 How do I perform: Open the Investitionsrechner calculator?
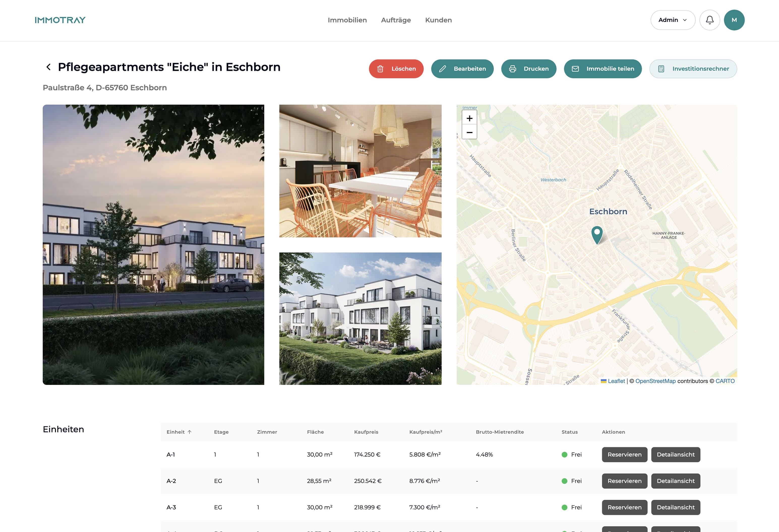coord(693,69)
